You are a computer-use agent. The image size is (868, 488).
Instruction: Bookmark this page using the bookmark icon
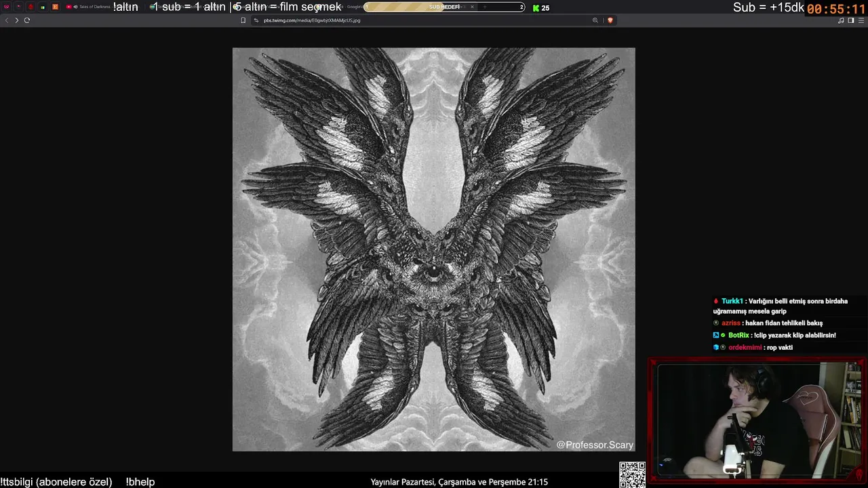click(243, 20)
